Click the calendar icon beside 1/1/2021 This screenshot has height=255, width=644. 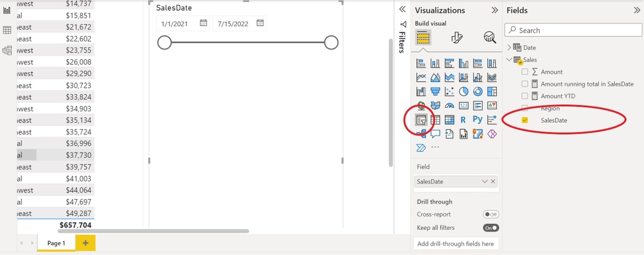coord(203,23)
